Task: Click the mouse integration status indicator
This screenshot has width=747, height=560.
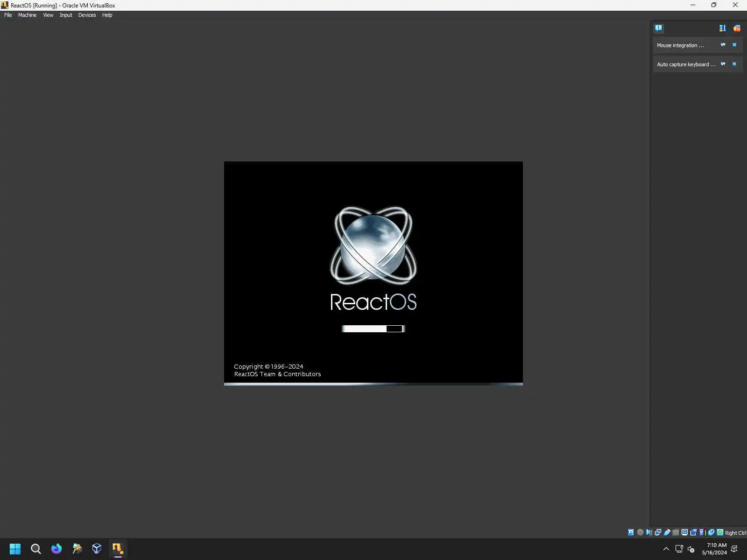Action: click(712, 532)
